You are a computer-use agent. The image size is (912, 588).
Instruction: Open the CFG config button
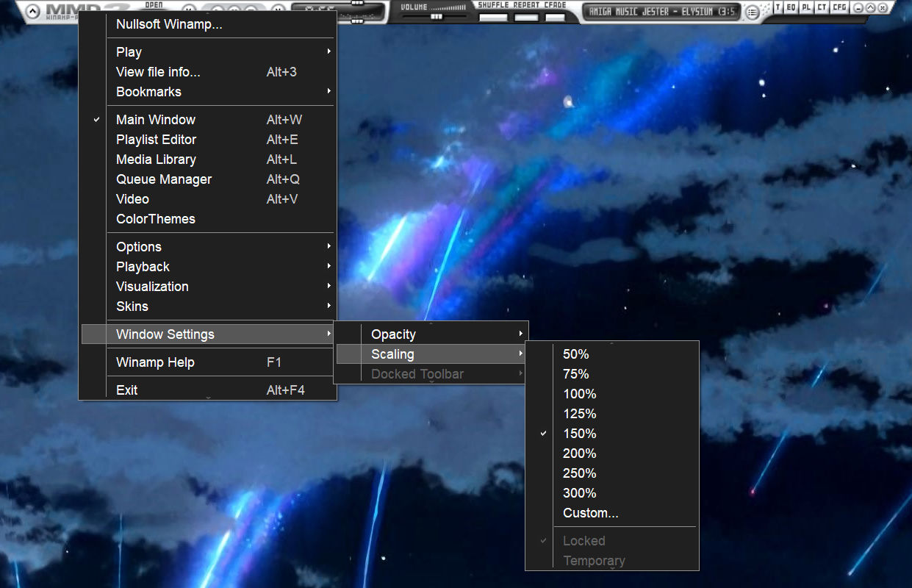tap(840, 7)
